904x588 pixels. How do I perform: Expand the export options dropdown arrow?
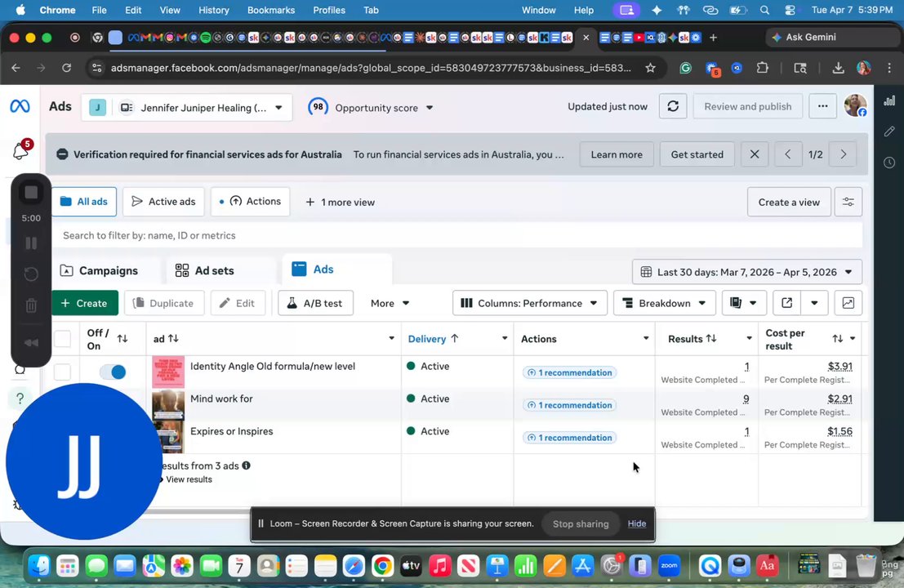click(814, 303)
